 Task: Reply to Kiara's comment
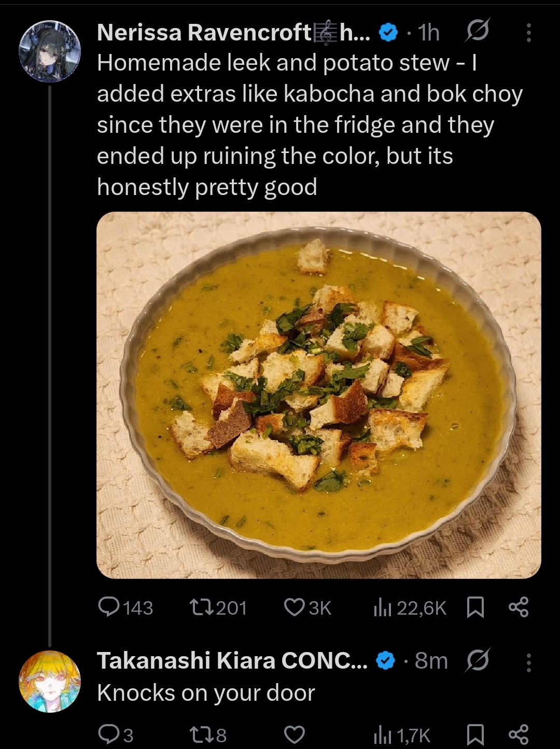[x=109, y=734]
